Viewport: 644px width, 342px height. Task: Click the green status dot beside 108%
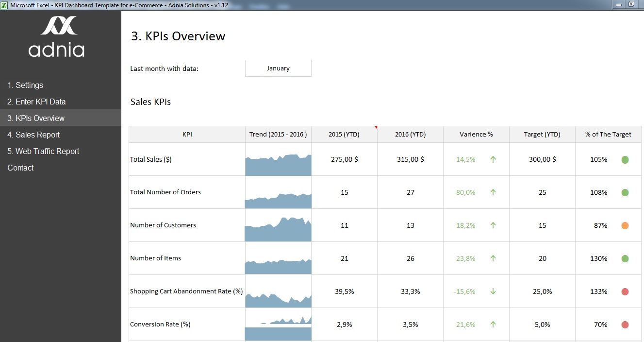click(625, 192)
